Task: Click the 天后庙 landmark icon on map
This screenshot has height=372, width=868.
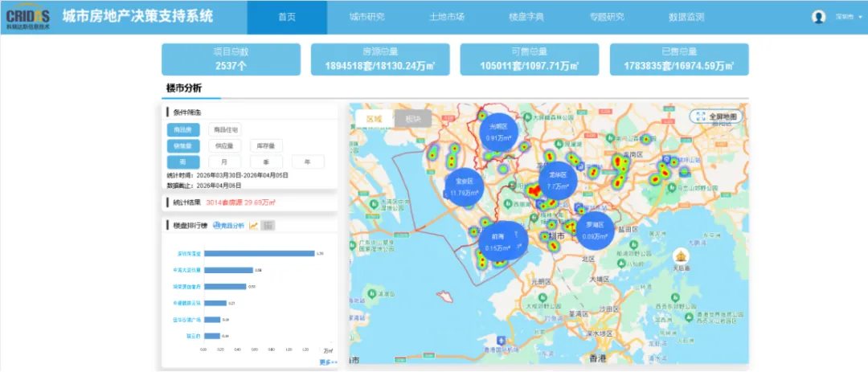Action: pos(681,257)
